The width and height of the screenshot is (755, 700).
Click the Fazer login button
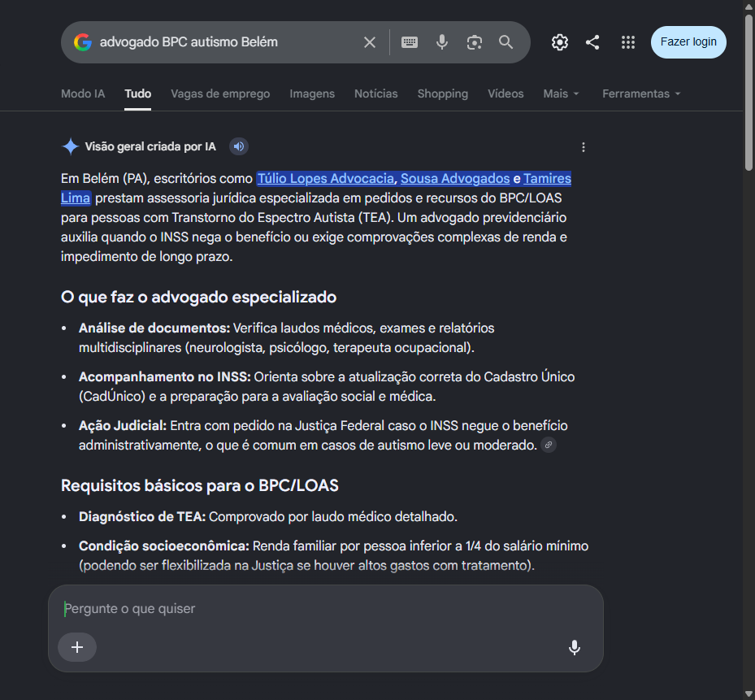(x=688, y=42)
